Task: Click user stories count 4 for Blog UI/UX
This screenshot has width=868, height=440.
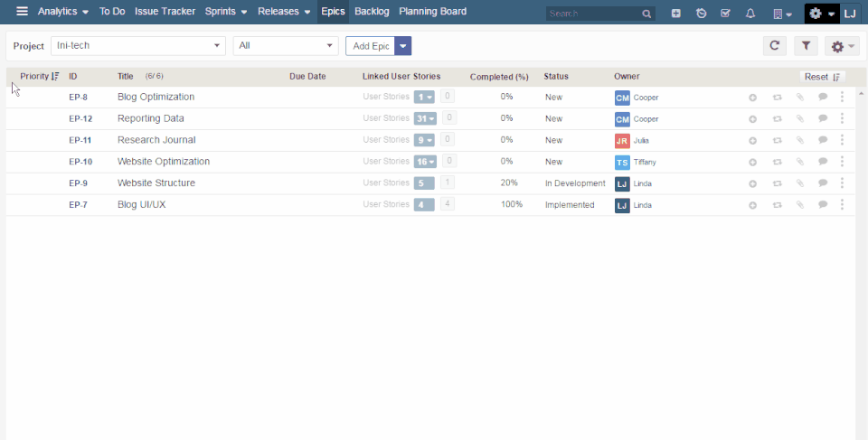Action: 424,205
